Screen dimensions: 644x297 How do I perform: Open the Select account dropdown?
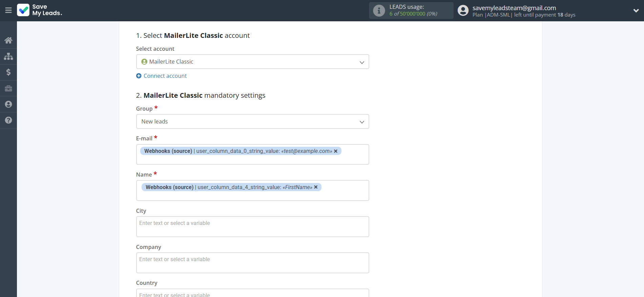point(252,62)
